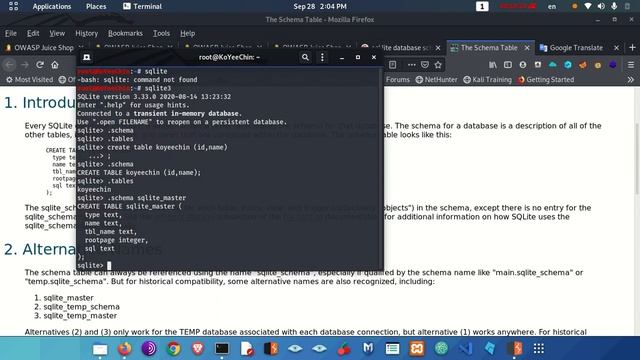This screenshot has width=640, height=360.
Task: Open Firefox account icon in toolbar
Action: [x=523, y=65]
